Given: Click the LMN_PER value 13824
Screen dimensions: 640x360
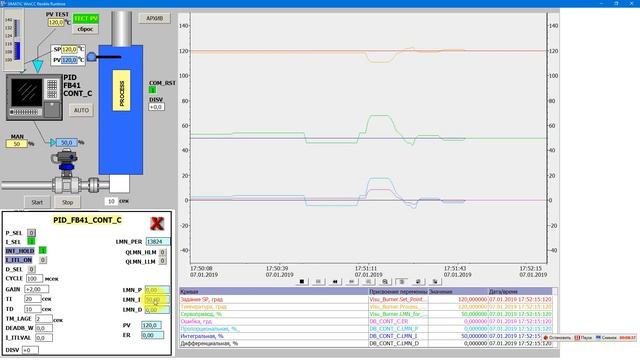Looking at the screenshot, I should (158, 242).
